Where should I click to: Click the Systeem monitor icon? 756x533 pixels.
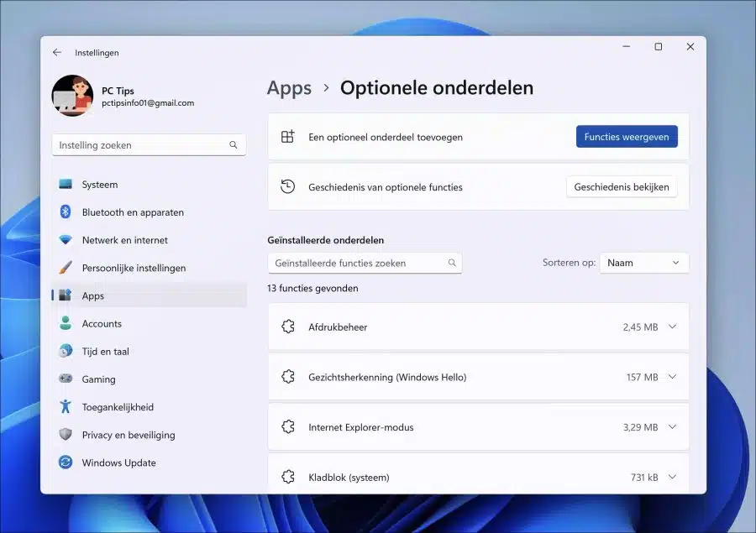(66, 184)
